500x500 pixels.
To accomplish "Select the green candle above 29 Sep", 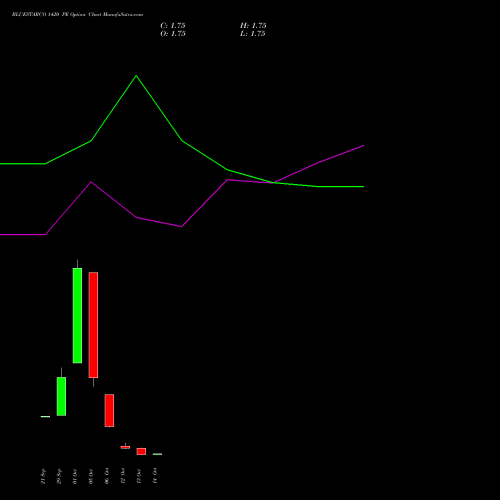I will tap(61, 396).
